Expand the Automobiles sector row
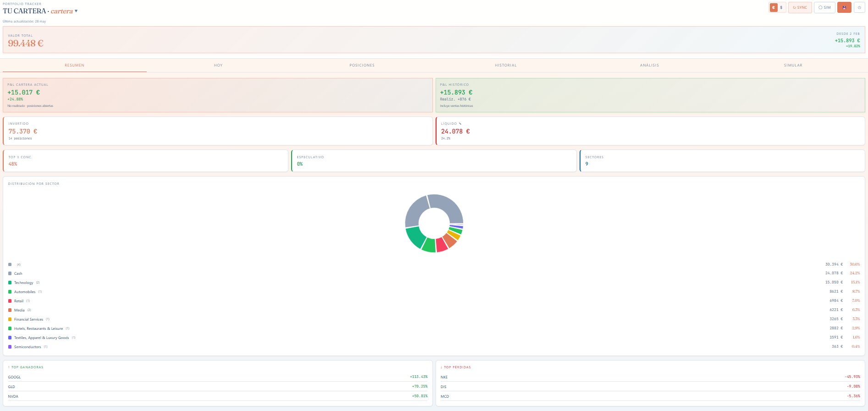Screen dimensions: 868x411 [x=434, y=292]
